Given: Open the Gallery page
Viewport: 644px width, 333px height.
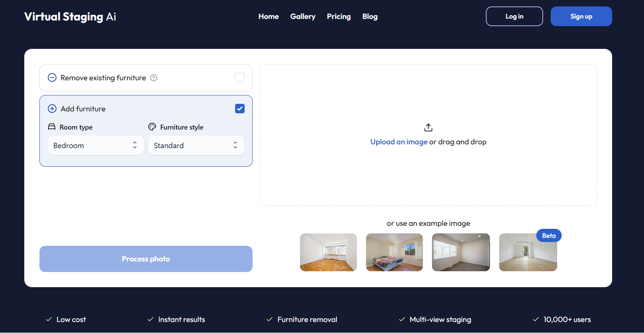Looking at the screenshot, I should [303, 16].
